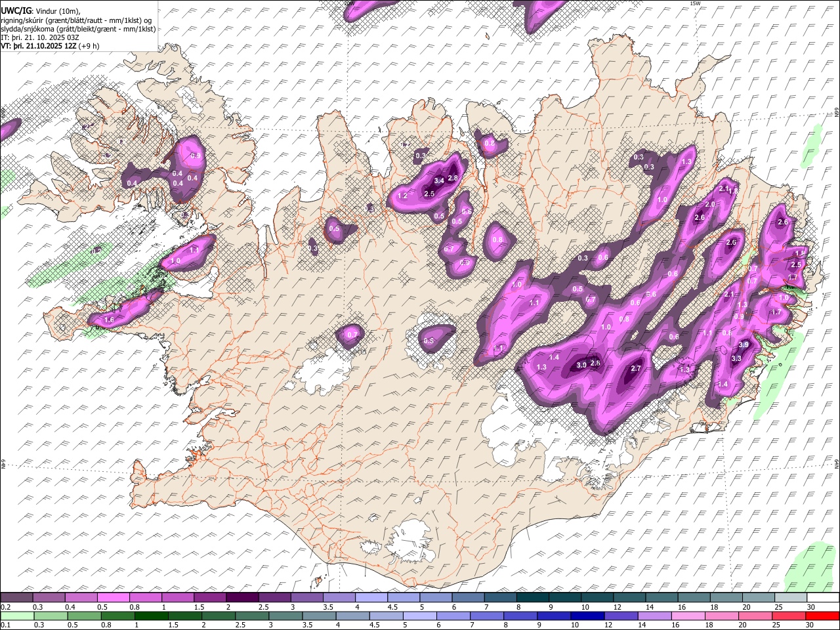The height and width of the screenshot is (630, 840).
Task: Click the 0.2 label in the upper legend row
Action: click(5, 607)
